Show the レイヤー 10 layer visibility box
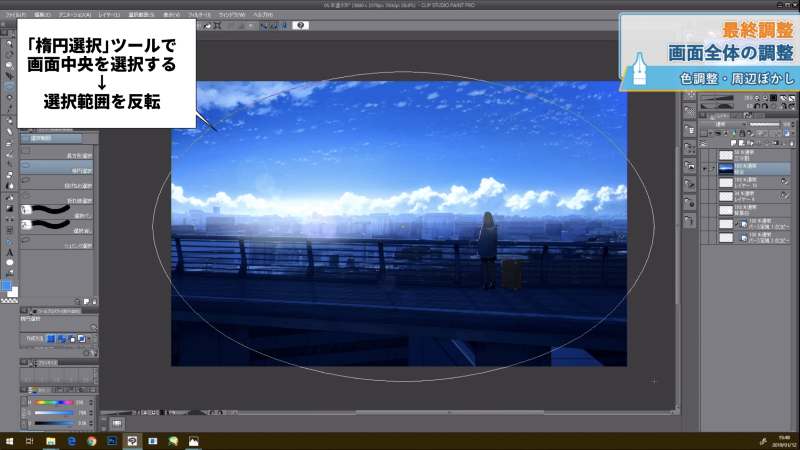800x450 pixels. 704,183
